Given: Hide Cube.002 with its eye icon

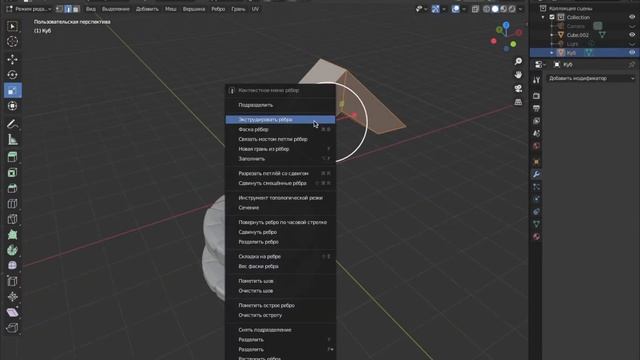Looking at the screenshot, I should (x=632, y=35).
